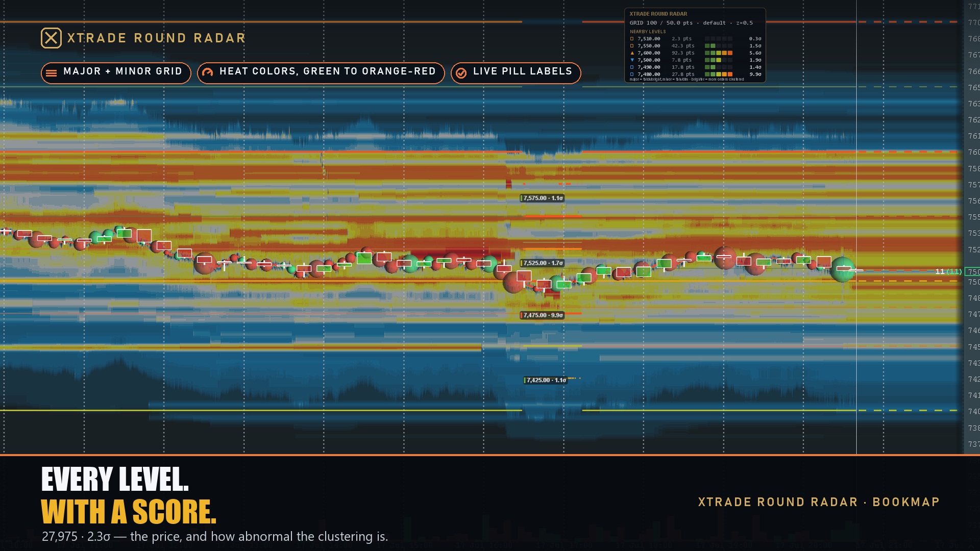Click the 27,975 · 2.3σ caption line
The image size is (980, 551).
click(215, 537)
